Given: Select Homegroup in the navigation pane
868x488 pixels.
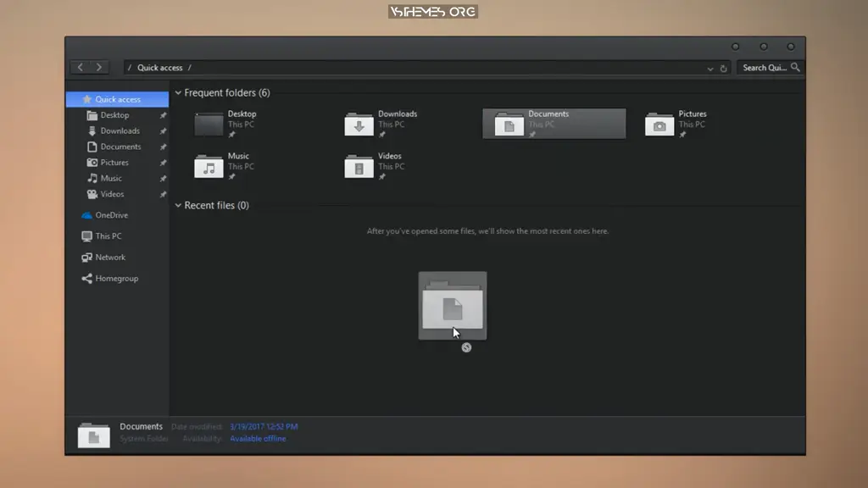Looking at the screenshot, I should (x=114, y=278).
